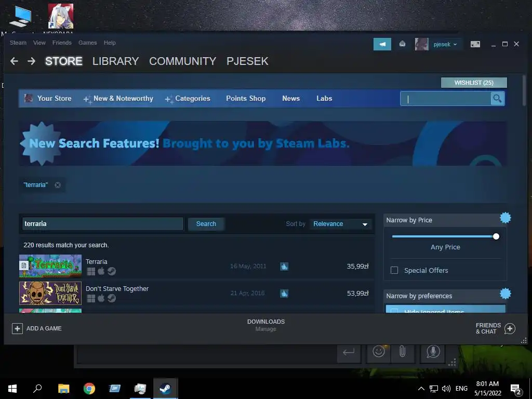This screenshot has height=399, width=532.
Task: Open the Games menu
Action: pos(87,43)
